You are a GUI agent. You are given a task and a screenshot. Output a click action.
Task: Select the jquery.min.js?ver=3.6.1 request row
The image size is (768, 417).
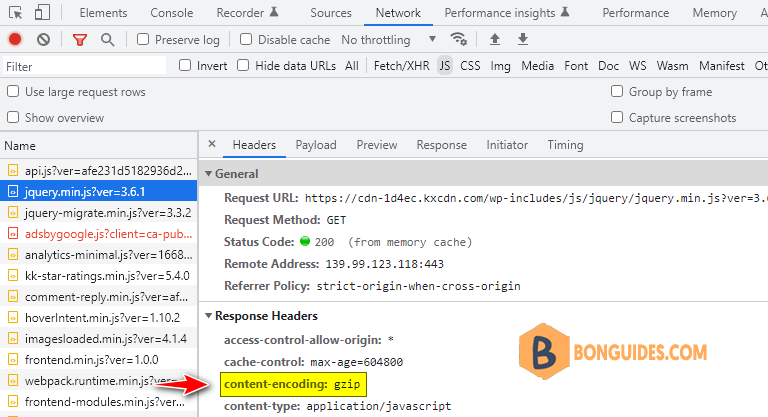pyautogui.click(x=98, y=192)
